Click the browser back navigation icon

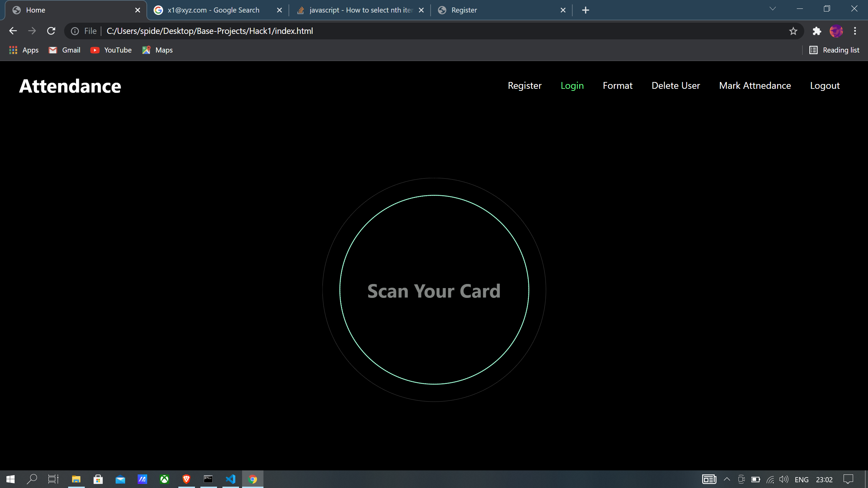coord(13,31)
